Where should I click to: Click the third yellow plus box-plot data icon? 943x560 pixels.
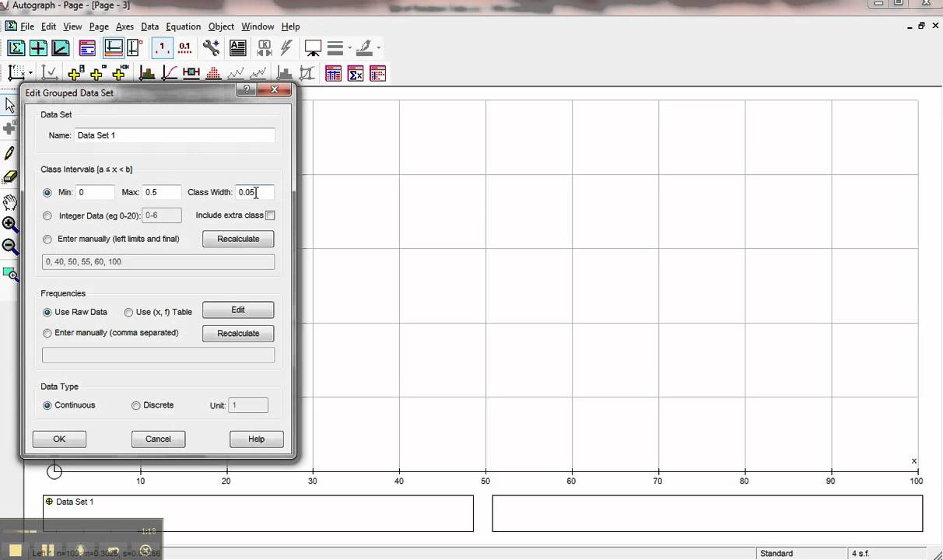point(119,73)
